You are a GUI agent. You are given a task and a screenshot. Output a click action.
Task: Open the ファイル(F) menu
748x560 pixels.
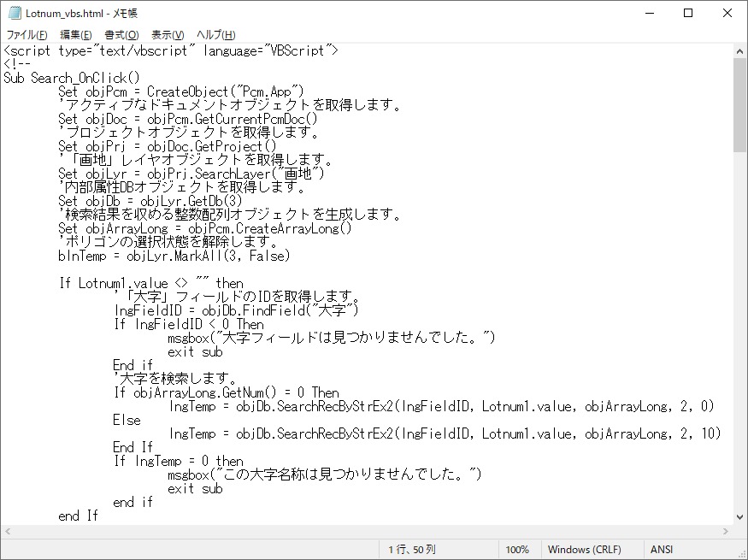pyautogui.click(x=27, y=35)
